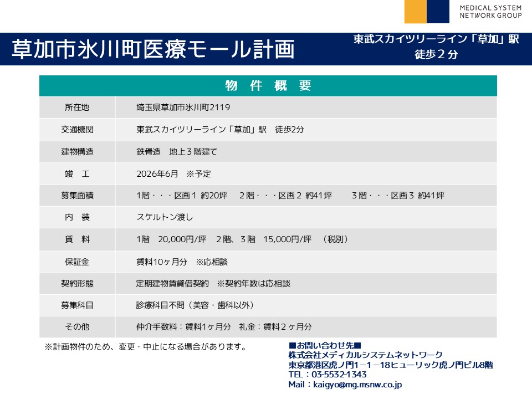Image resolution: width=532 pixels, height=399 pixels.
Task: Select the 募集面積 row label
Action: [x=77, y=196]
